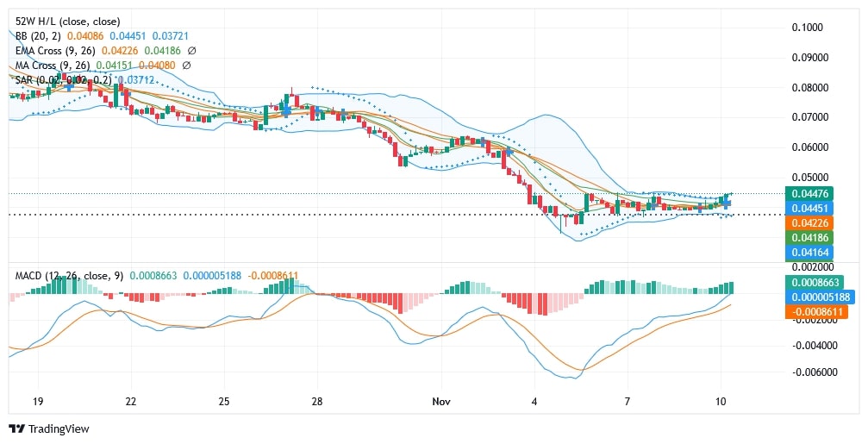Viewport: 868px width, 444px height.
Task: Click the Nov date label on time axis
Action: 441,402
